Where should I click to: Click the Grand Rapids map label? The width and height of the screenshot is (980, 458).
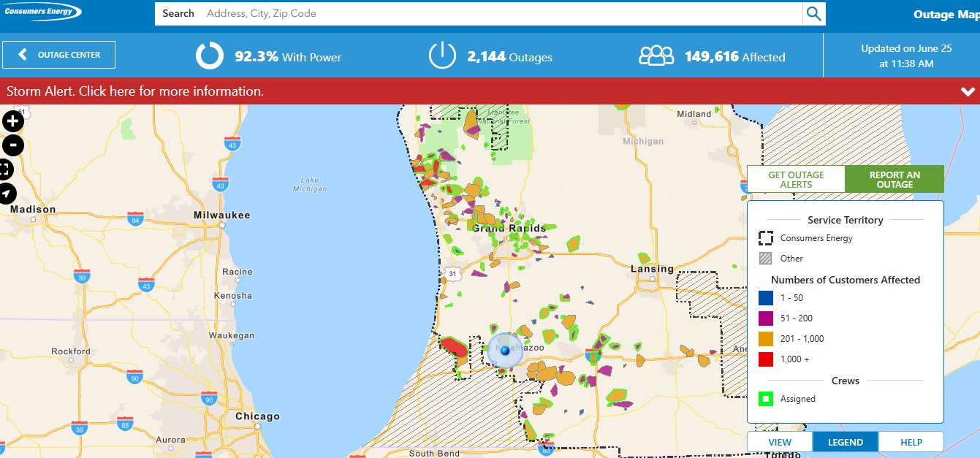pos(509,228)
